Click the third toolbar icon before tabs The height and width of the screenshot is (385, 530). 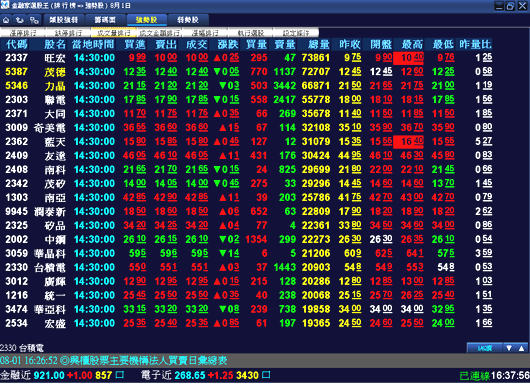[34, 20]
